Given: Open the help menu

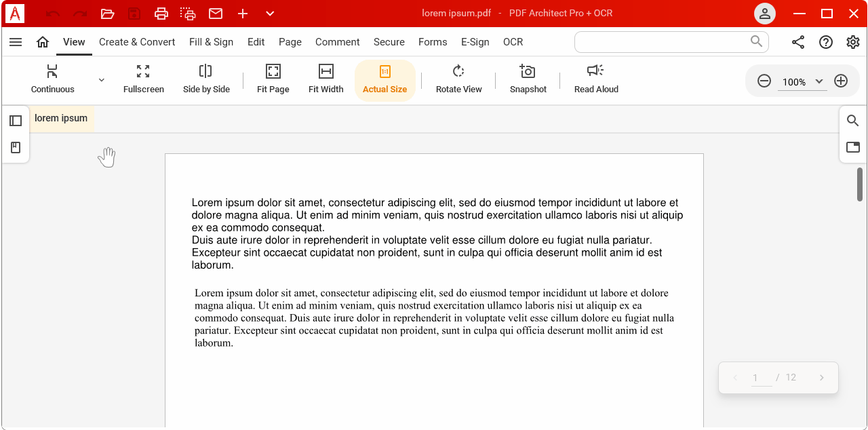Looking at the screenshot, I should 826,42.
